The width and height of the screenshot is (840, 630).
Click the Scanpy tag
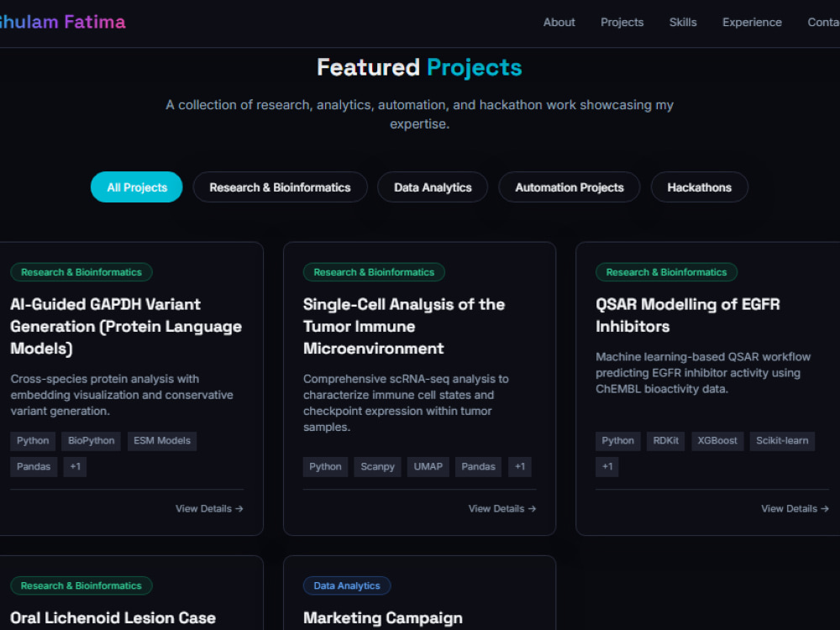click(x=378, y=466)
